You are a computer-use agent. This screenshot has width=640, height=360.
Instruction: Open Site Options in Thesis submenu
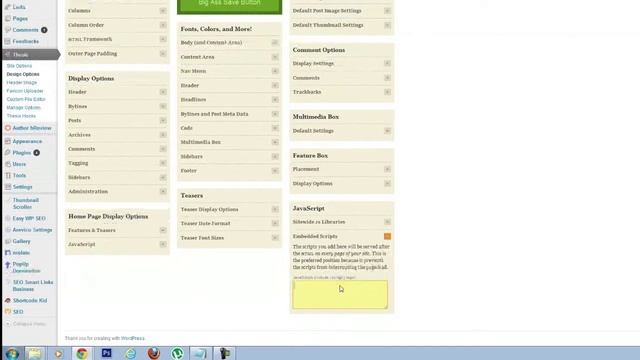point(19,66)
